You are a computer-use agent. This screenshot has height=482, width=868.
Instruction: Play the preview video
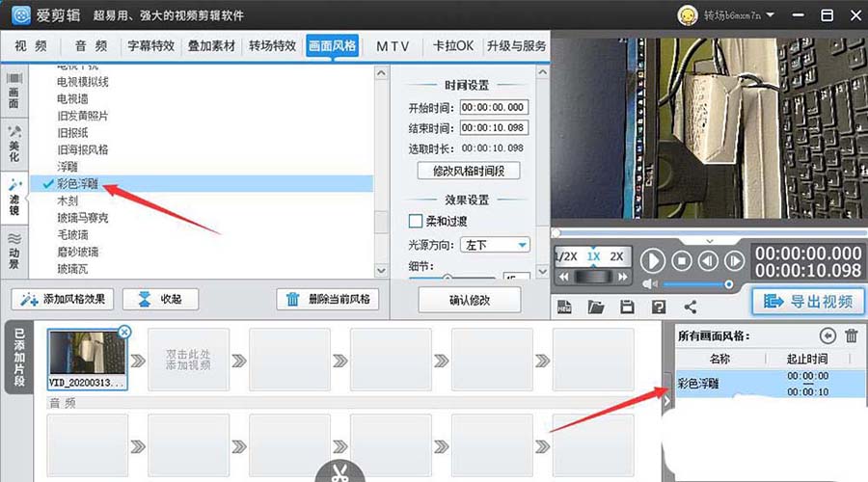[x=653, y=260]
